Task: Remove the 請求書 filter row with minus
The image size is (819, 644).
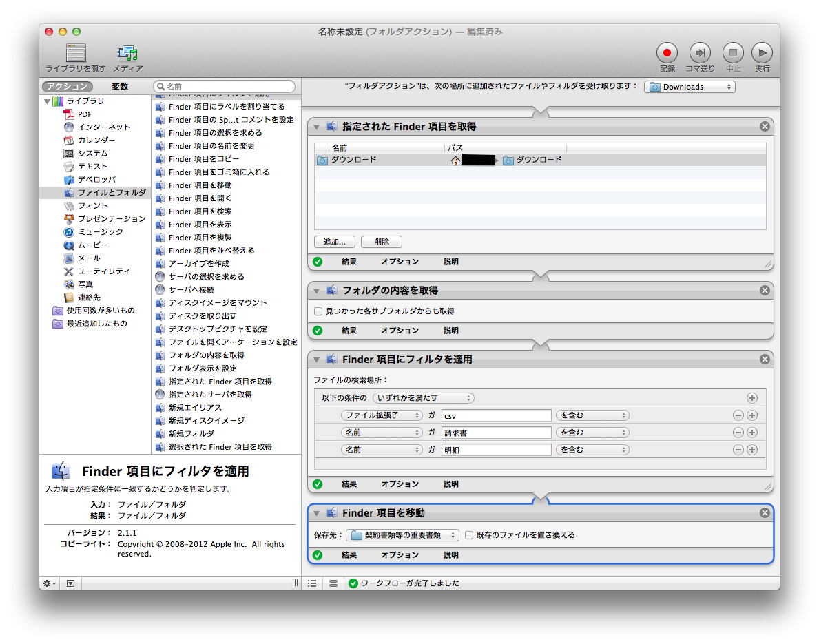Action: point(738,433)
